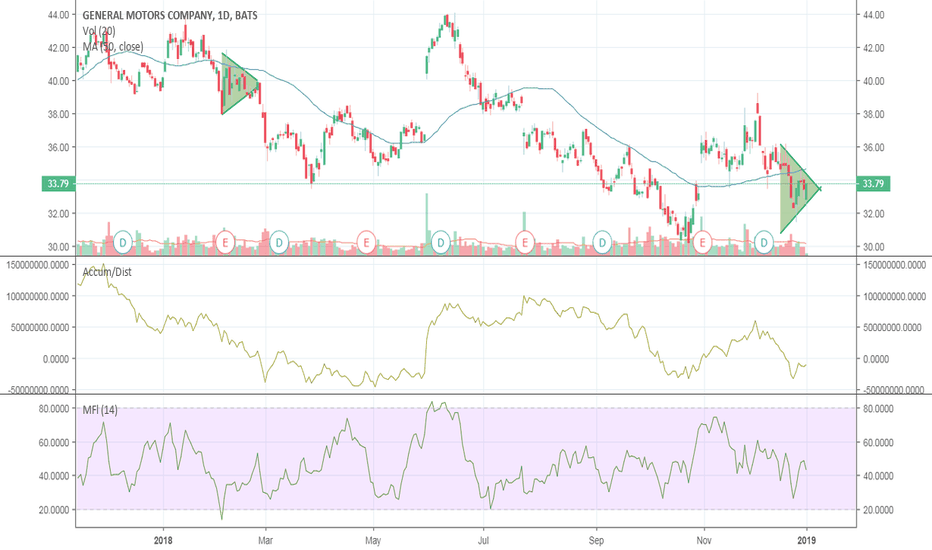The height and width of the screenshot is (550, 932).
Task: Click the dividend marker D in September 2018
Action: click(x=602, y=243)
